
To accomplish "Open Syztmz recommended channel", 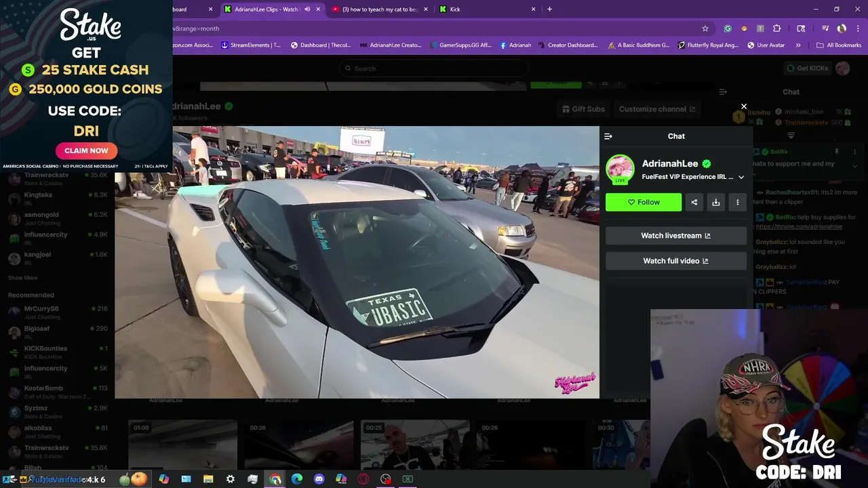I will (57, 411).
